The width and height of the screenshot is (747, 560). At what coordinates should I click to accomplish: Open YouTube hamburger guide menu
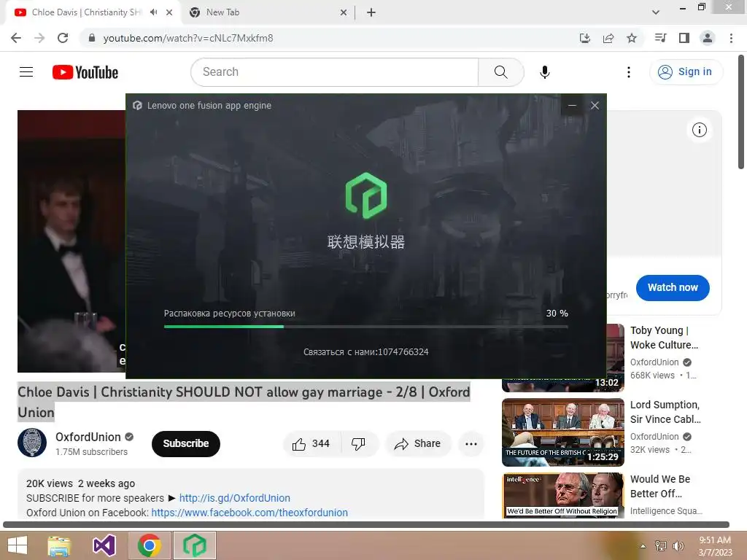tap(26, 72)
